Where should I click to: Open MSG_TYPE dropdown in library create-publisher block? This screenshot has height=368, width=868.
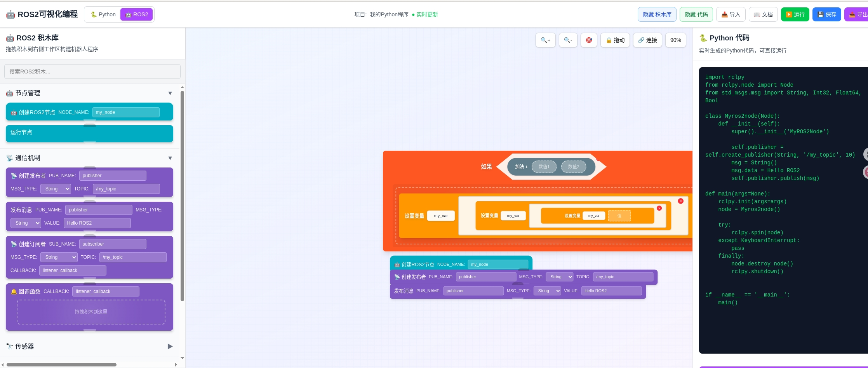click(x=56, y=189)
